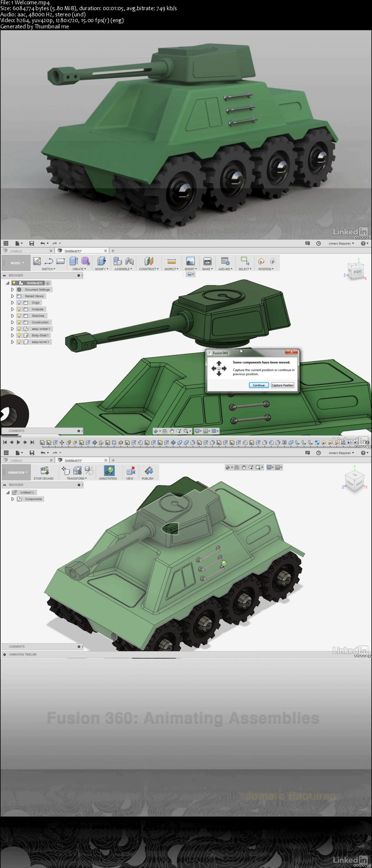
Task: Toggle Untitled(1) root lightbulb in Model browser
Action: (14, 283)
